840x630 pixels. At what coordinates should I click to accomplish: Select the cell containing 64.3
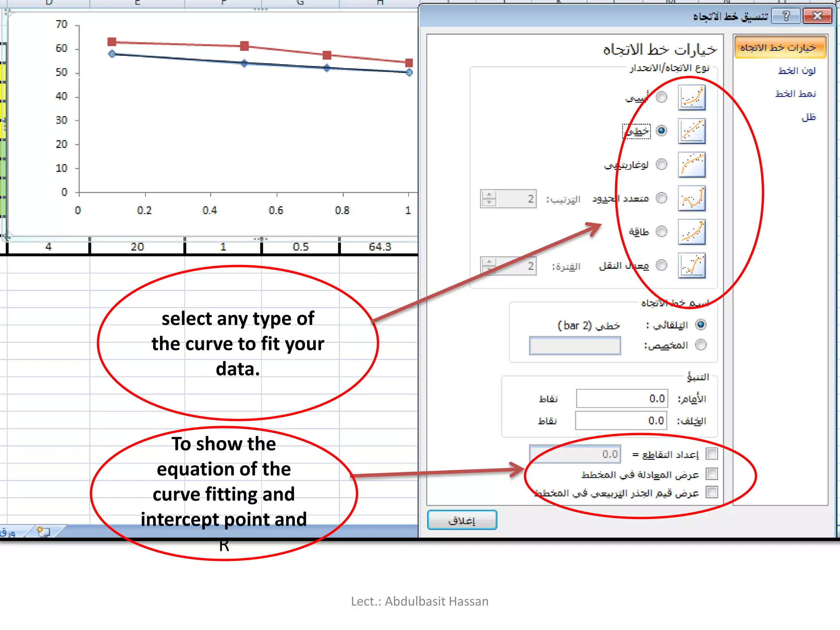pos(380,247)
